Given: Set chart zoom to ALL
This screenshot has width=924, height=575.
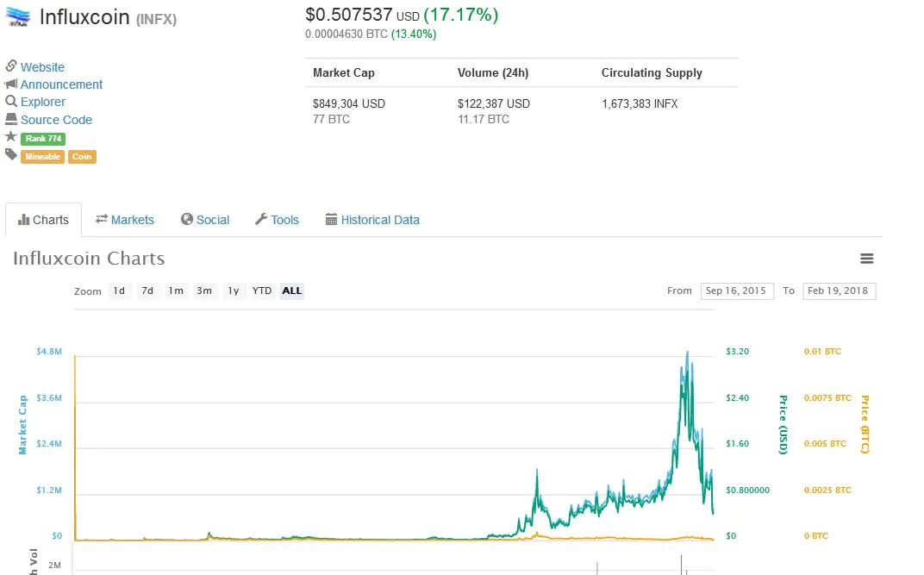Looking at the screenshot, I should click(x=291, y=291).
